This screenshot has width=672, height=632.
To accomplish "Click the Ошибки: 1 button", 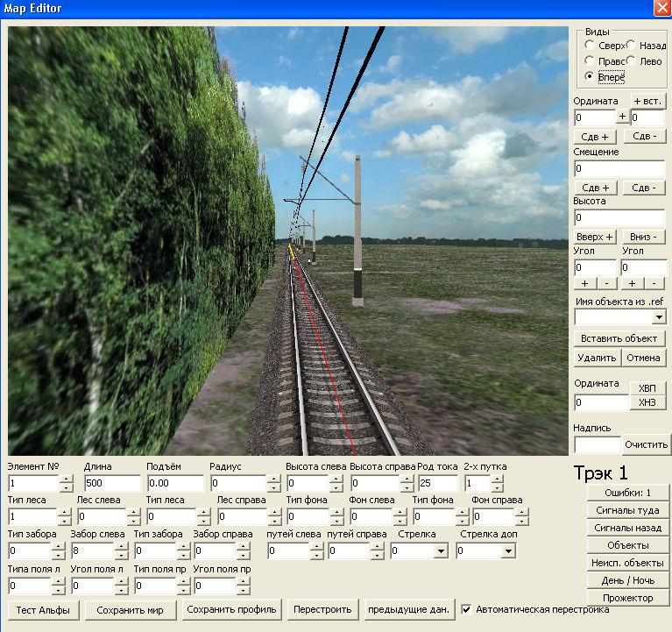I will (628, 493).
